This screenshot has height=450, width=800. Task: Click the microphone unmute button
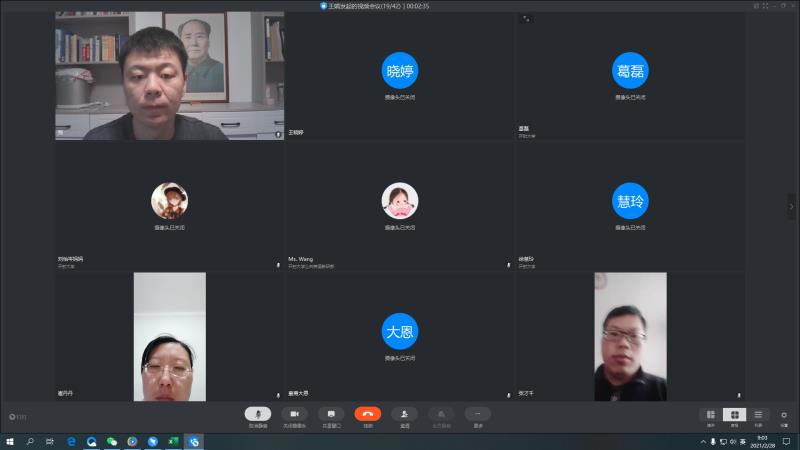[257, 414]
